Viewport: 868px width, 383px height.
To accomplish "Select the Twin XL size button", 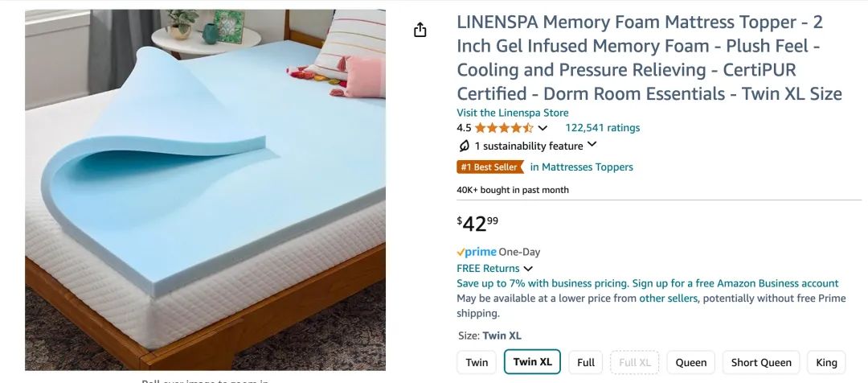I will [532, 362].
